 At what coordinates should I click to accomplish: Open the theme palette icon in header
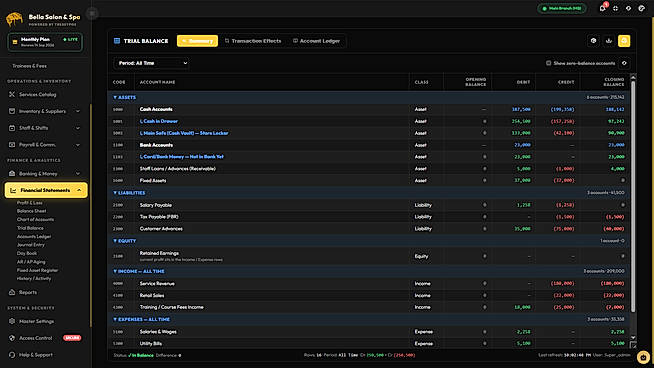point(641,8)
